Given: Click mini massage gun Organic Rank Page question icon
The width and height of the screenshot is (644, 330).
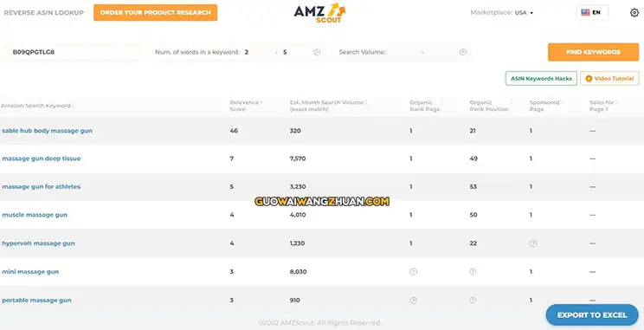Looking at the screenshot, I should pyautogui.click(x=413, y=272).
